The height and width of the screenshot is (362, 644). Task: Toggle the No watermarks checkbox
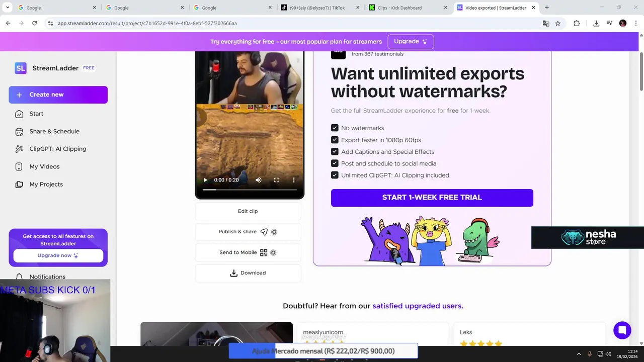pos(335,128)
